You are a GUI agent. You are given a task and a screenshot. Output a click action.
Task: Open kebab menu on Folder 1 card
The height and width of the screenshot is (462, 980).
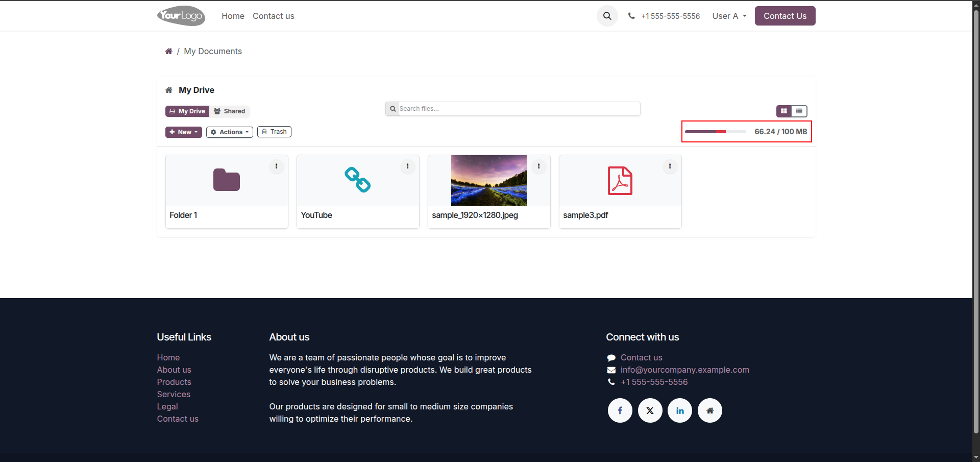[276, 166]
